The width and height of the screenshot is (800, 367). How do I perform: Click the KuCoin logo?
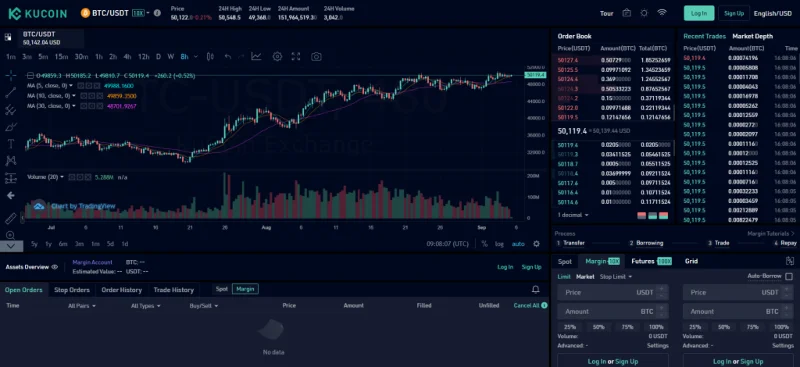click(37, 13)
